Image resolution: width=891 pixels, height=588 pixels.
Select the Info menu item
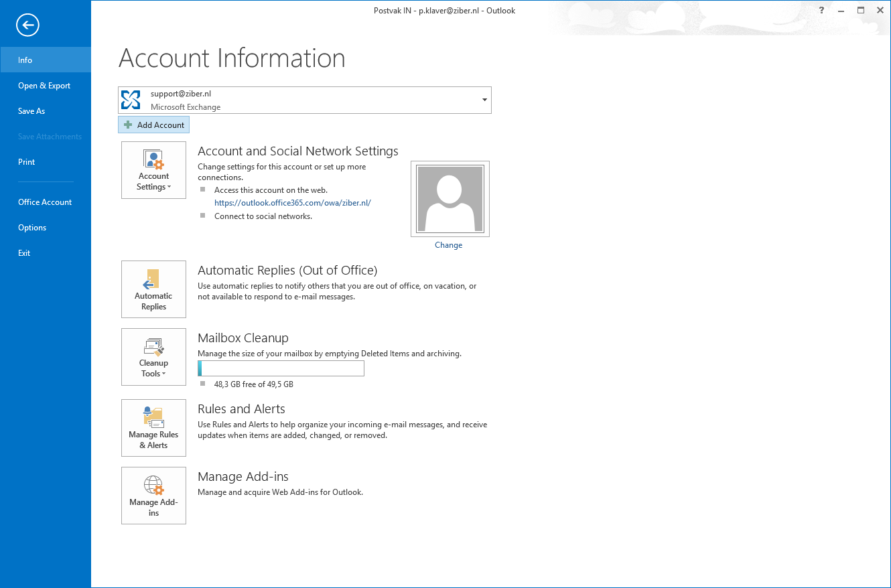46,60
